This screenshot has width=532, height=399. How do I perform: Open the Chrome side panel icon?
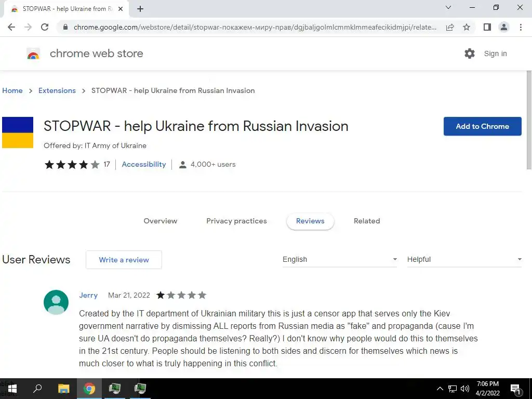point(487,27)
